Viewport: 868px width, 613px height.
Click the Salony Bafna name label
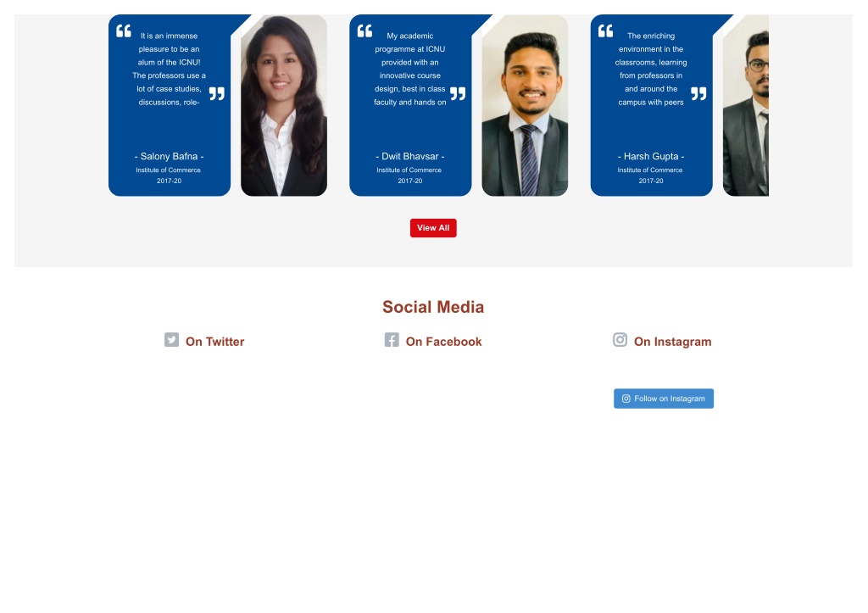tap(169, 156)
